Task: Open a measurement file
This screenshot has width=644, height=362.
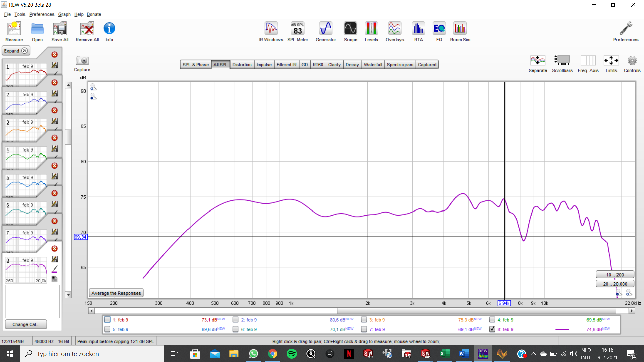Action: tap(37, 32)
